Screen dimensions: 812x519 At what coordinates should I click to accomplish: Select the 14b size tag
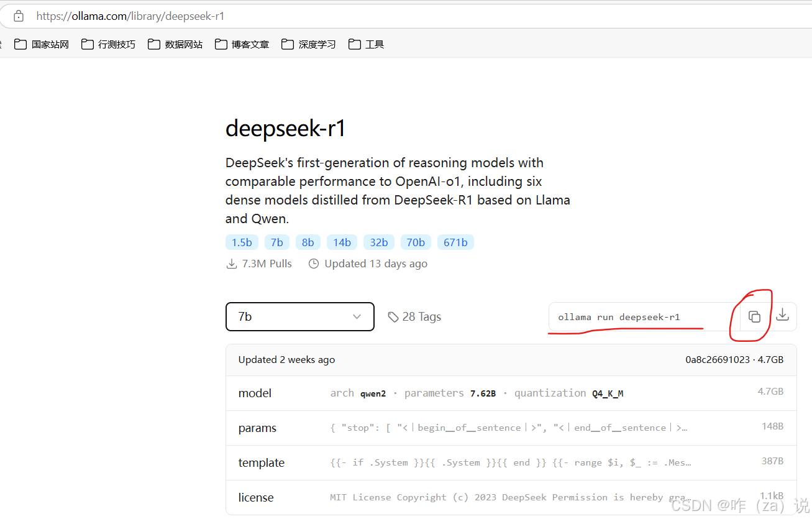(x=342, y=242)
